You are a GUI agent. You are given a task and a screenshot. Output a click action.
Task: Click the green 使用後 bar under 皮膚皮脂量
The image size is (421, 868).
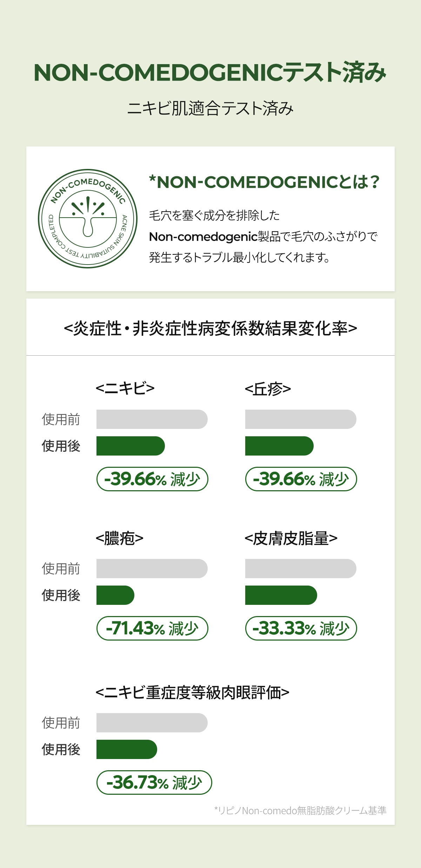[281, 595]
